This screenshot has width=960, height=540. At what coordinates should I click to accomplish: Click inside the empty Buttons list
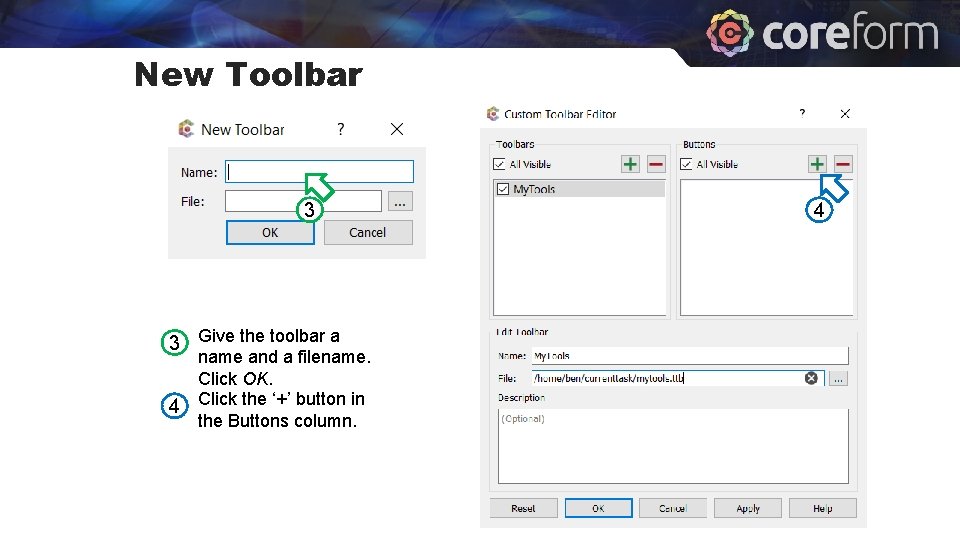pos(766,247)
